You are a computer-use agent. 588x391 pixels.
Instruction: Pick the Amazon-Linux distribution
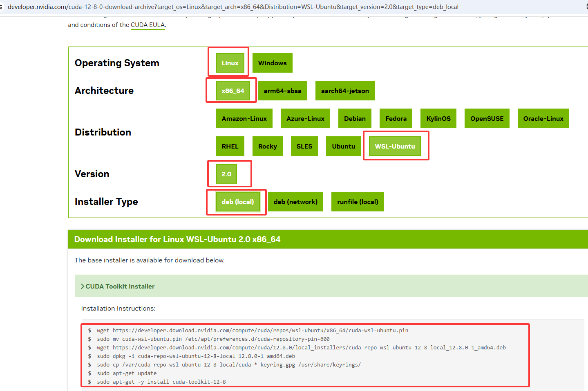(x=244, y=118)
